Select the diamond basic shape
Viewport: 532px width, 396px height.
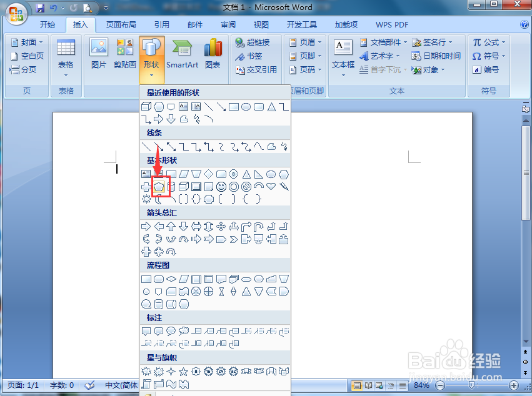[x=209, y=174]
